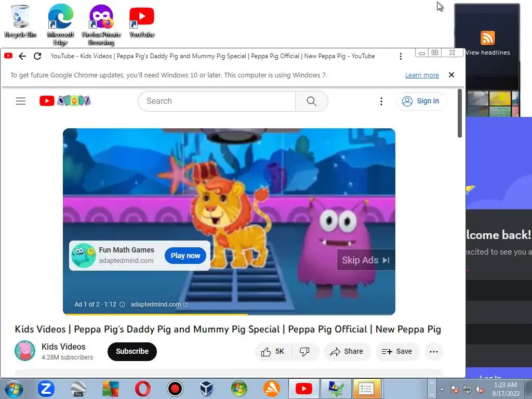Open the Opera browser taskbar icon
Viewport: 532px width, 399px height.
143,389
